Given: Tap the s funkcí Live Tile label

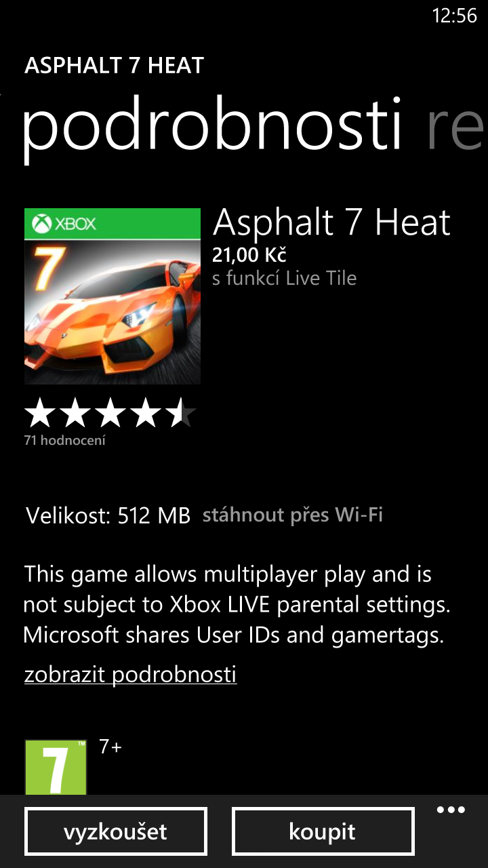Looking at the screenshot, I should 284,278.
